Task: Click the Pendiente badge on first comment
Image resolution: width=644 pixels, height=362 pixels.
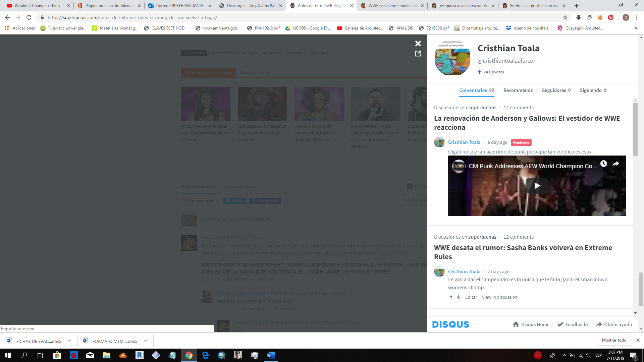Action: pos(521,142)
